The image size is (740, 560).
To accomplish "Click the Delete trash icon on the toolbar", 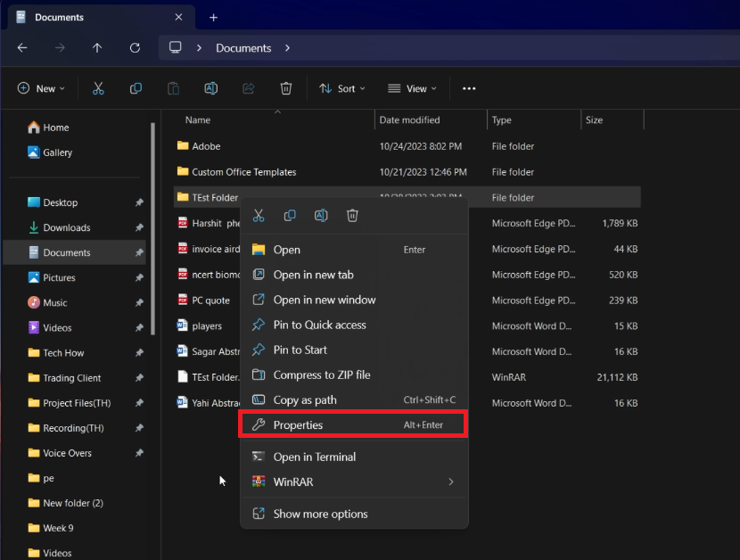I will point(285,88).
